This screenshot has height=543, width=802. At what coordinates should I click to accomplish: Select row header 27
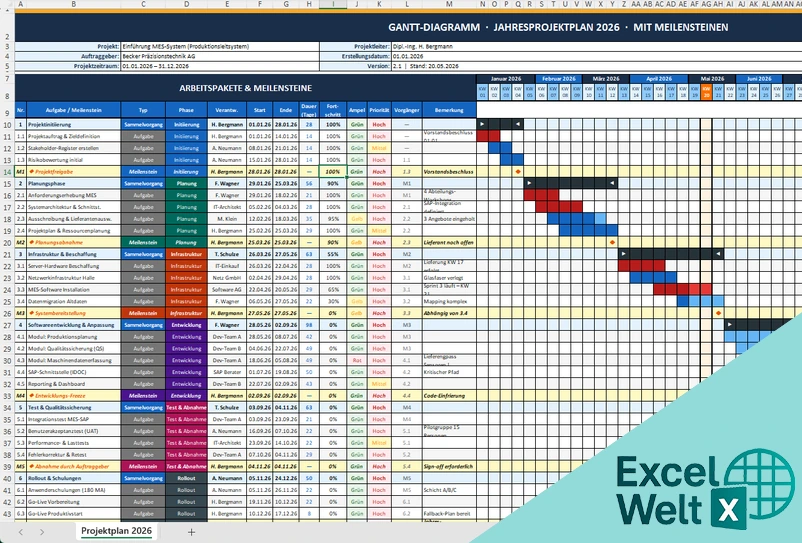[7, 325]
